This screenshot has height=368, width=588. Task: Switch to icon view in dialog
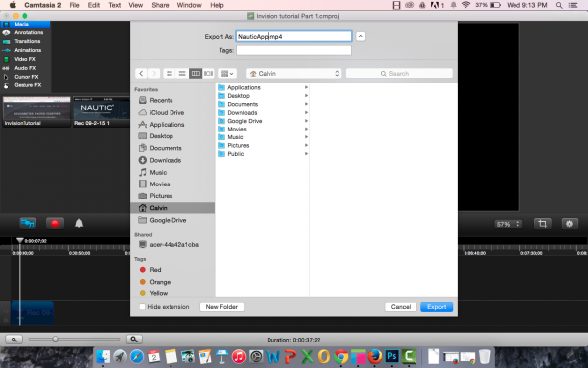point(170,74)
